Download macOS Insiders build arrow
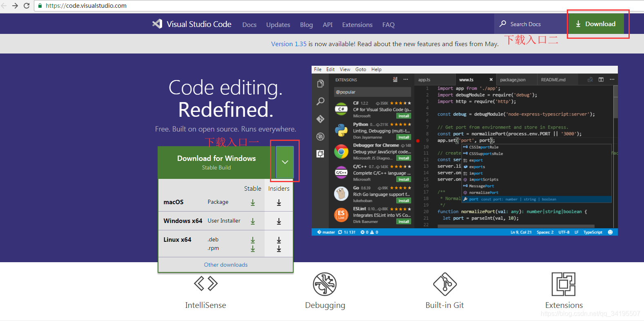 click(x=279, y=203)
